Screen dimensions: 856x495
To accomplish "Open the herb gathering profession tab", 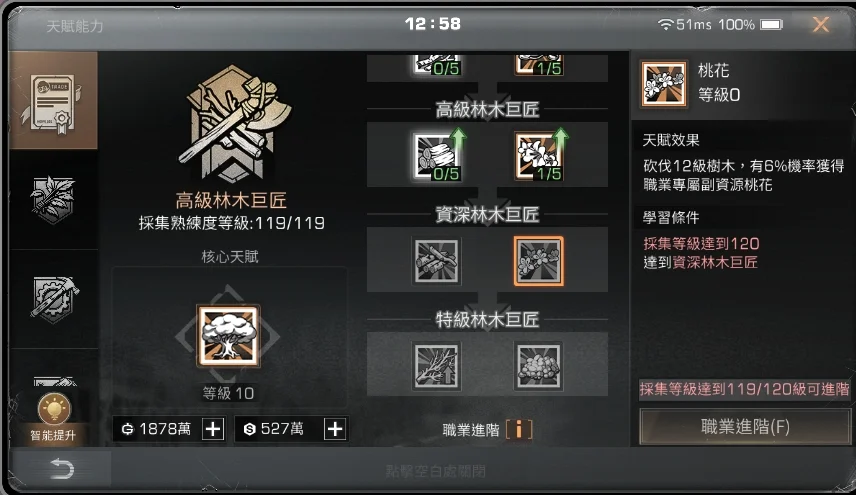I will (53, 200).
